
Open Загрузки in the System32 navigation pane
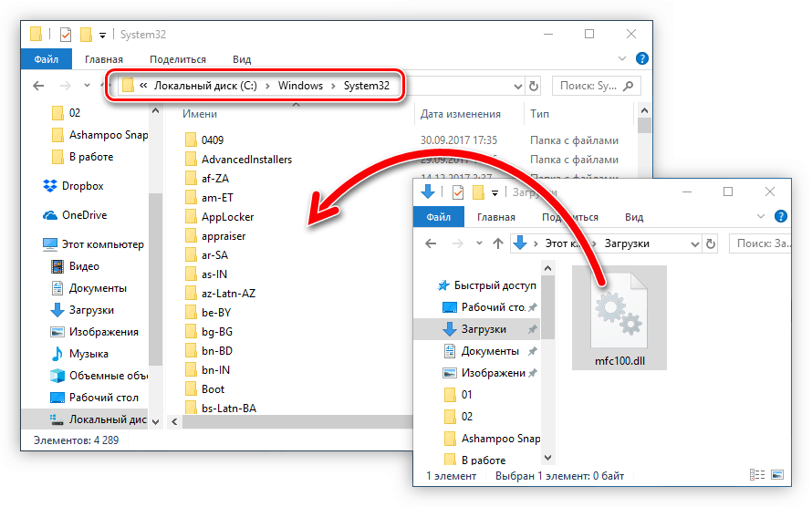82,310
